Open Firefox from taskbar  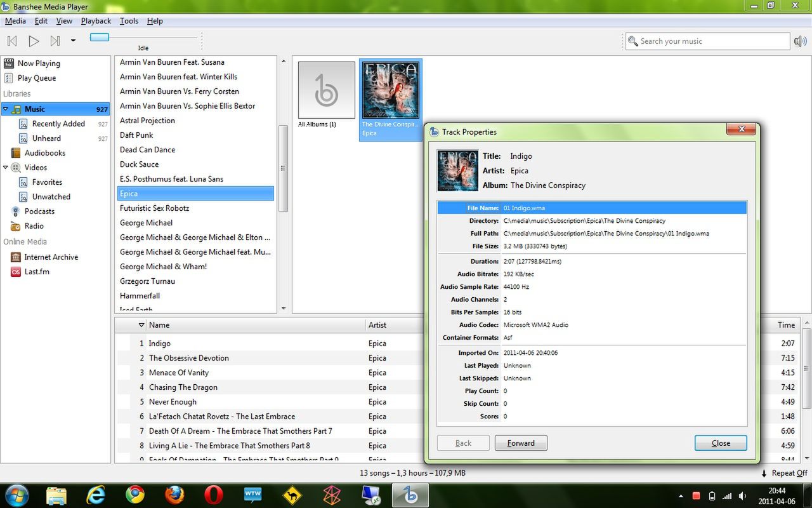(x=174, y=495)
